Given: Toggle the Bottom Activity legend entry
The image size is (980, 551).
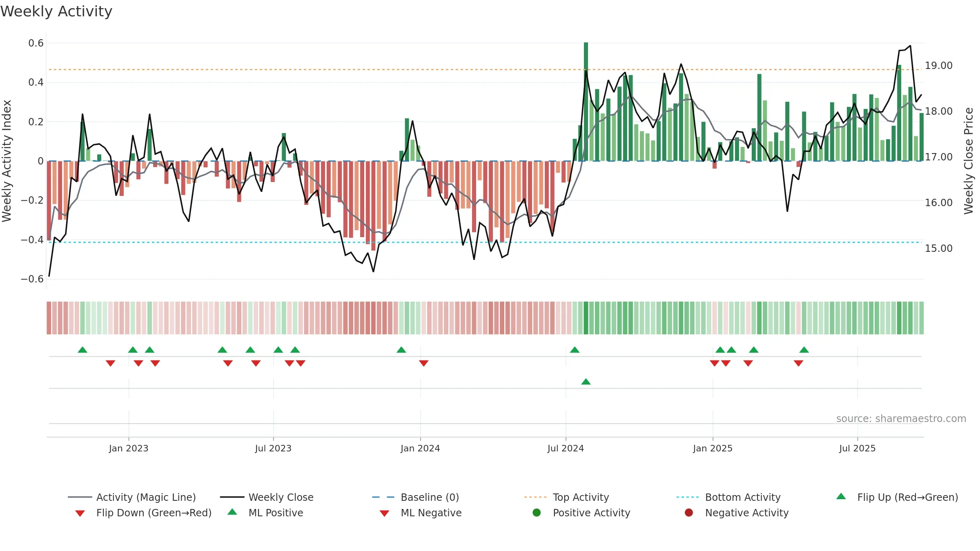Looking at the screenshot, I should [x=728, y=497].
